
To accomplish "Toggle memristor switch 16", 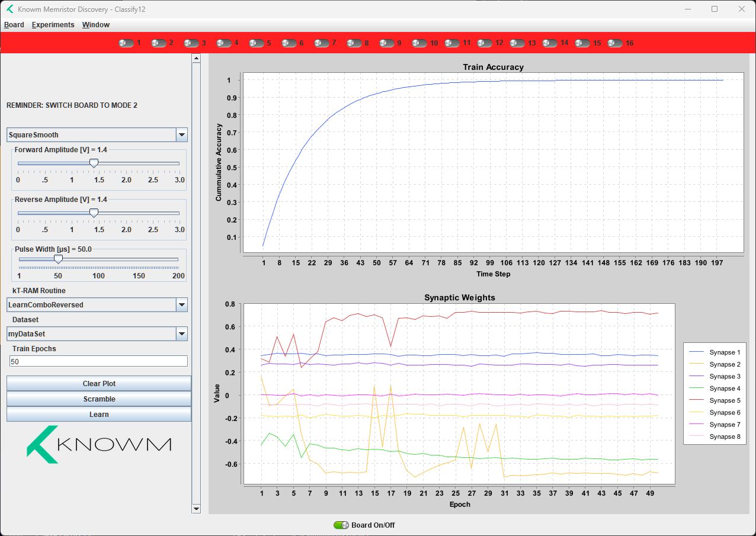I will [x=615, y=43].
